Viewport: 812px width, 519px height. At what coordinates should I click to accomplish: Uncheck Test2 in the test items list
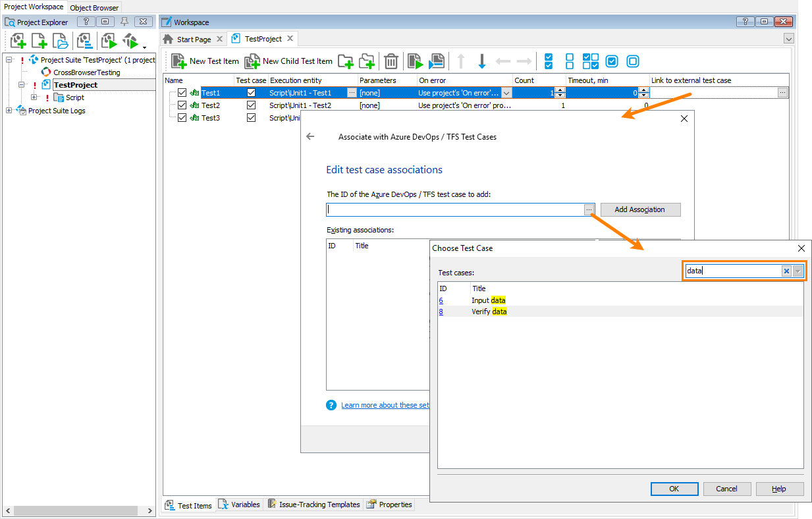pos(182,105)
